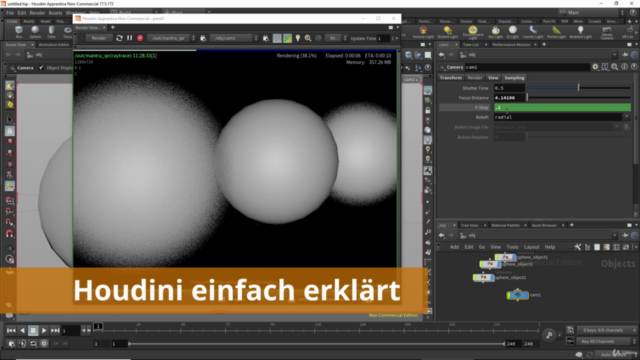Click the Focus Distance value field

[x=509, y=98]
